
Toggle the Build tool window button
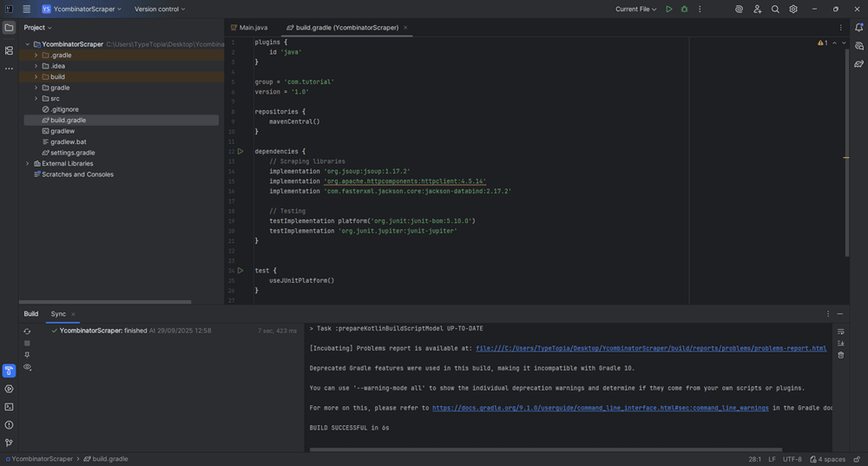[9, 371]
